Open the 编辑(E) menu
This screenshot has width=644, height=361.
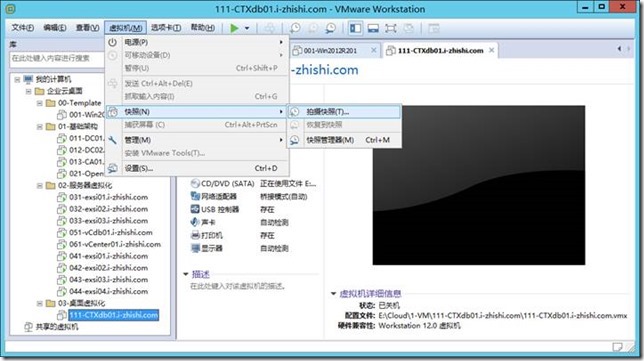click(55, 28)
